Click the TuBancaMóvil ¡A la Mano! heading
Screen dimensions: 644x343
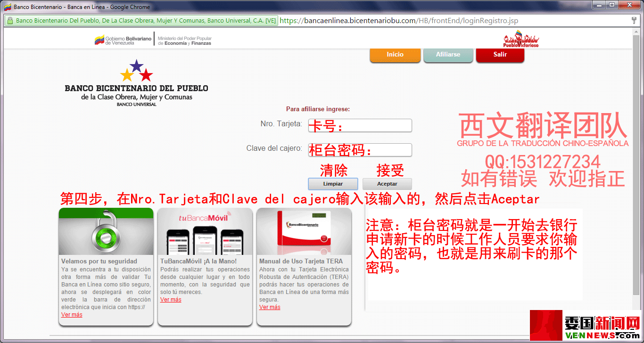[x=198, y=261]
